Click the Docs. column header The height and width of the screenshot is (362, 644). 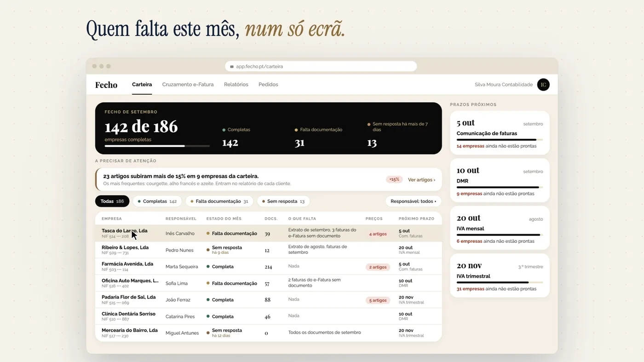click(x=271, y=219)
